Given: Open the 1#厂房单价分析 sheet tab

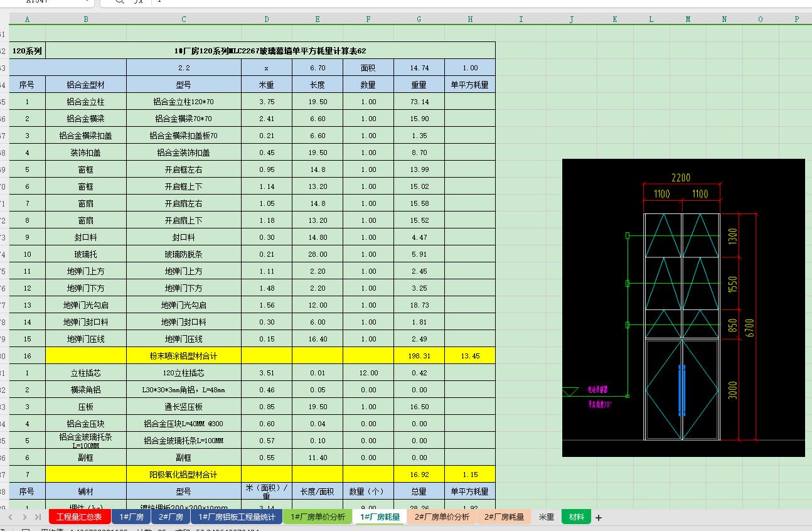Looking at the screenshot, I should (318, 517).
